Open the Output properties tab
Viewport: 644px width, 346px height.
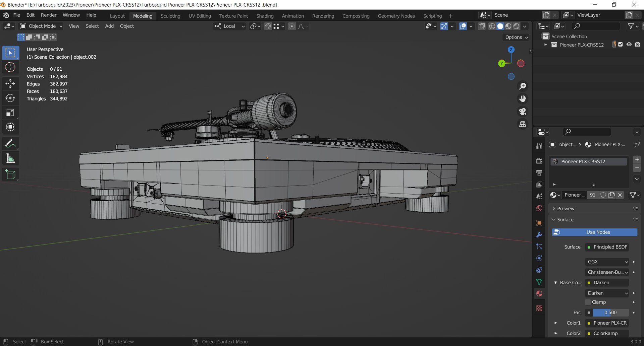pyautogui.click(x=539, y=172)
